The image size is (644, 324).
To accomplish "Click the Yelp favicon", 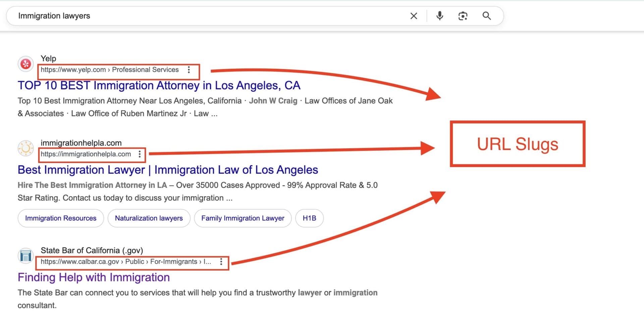I will click(x=25, y=64).
